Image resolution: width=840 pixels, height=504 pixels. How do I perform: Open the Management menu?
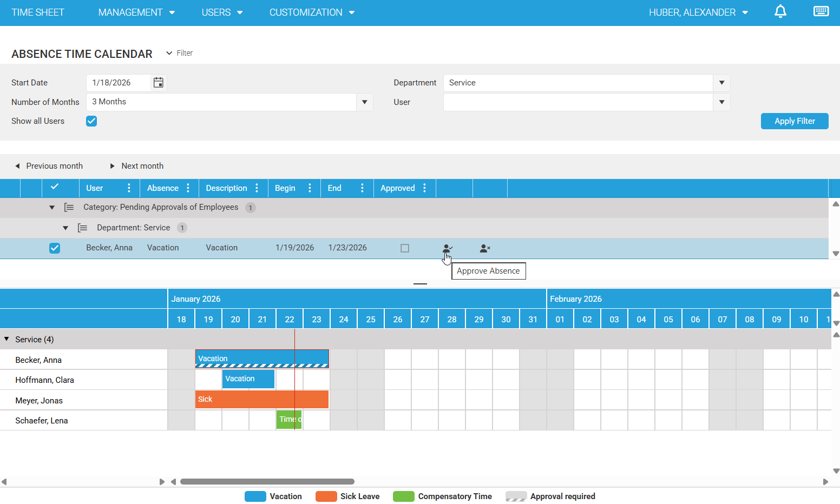point(136,12)
